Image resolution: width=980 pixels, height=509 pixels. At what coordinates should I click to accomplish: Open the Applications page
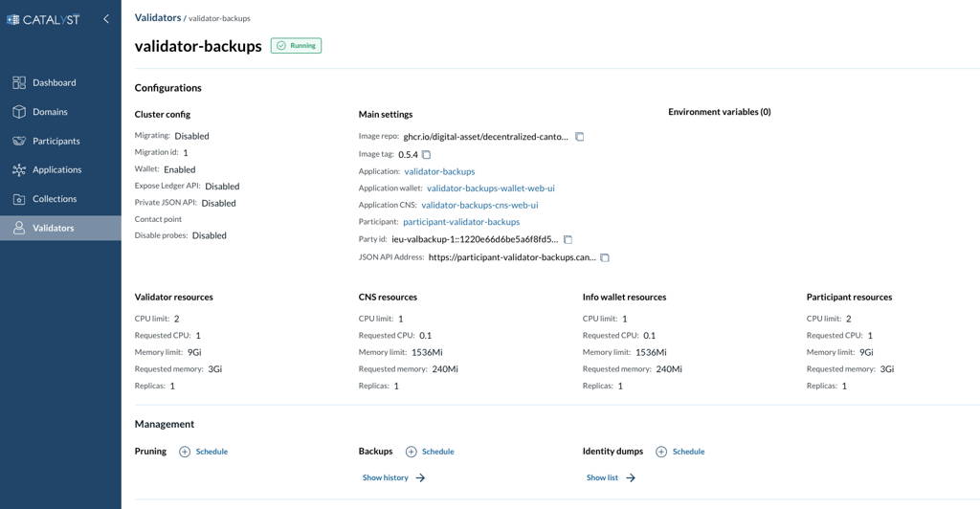coord(56,169)
